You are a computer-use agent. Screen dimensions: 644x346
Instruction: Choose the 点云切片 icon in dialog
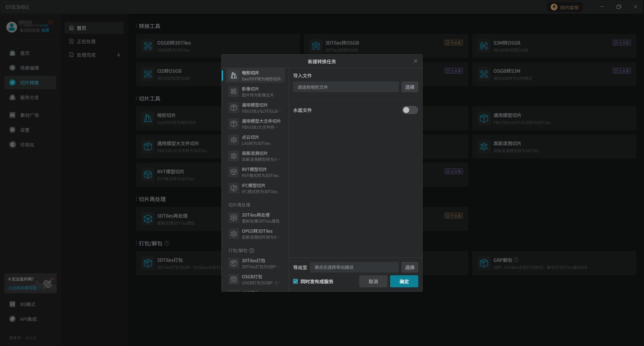pyautogui.click(x=234, y=140)
